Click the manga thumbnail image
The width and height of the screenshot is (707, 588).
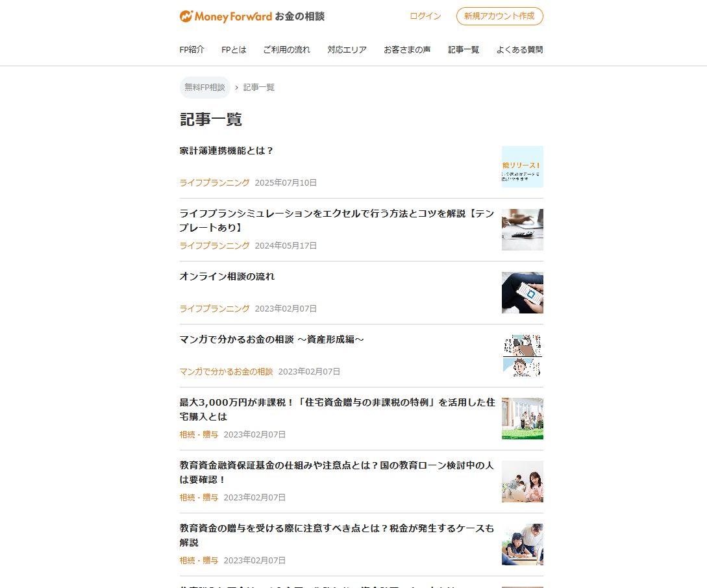click(522, 356)
